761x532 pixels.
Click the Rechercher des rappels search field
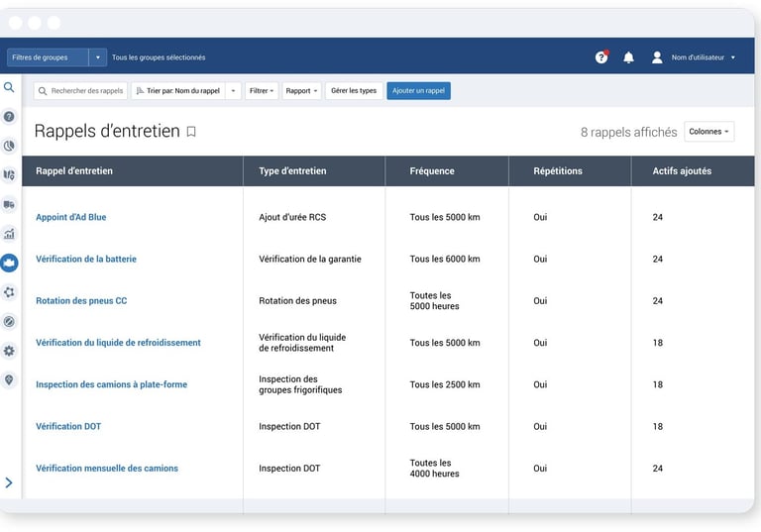(80, 91)
